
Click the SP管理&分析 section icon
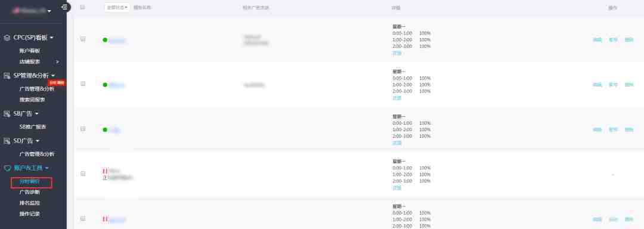pyautogui.click(x=7, y=76)
